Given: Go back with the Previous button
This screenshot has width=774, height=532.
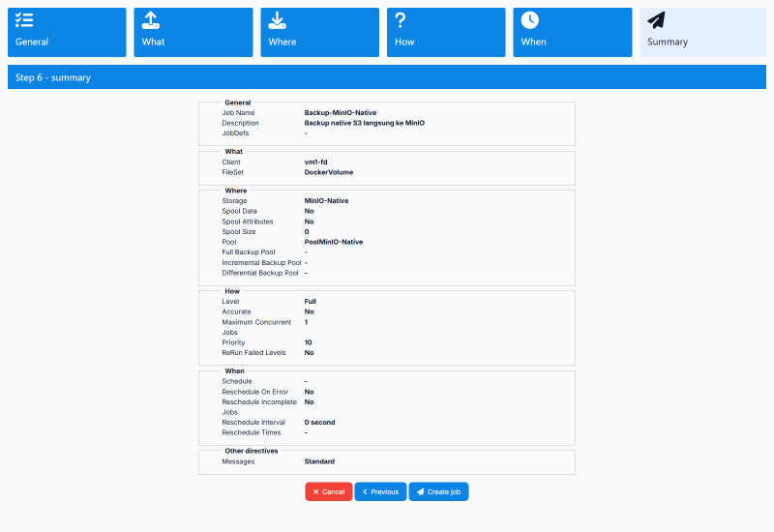Looking at the screenshot, I should tap(380, 491).
